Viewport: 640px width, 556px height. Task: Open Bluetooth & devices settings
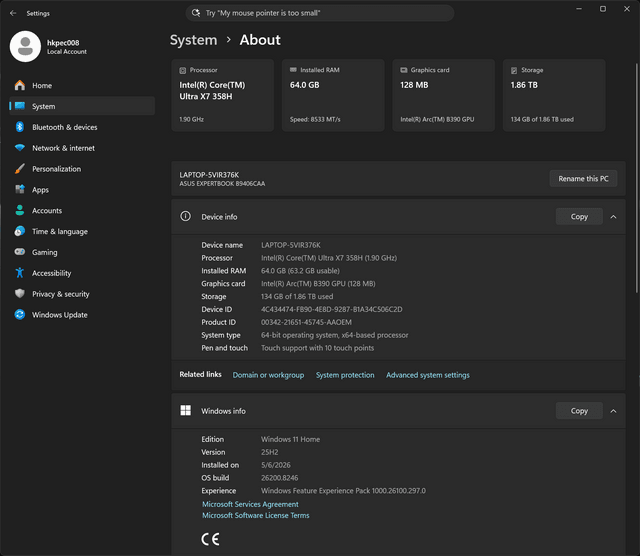coord(82,127)
